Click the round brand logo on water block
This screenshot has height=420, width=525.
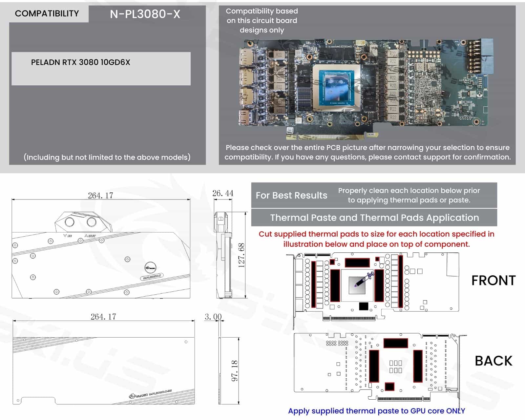pyautogui.click(x=150, y=267)
